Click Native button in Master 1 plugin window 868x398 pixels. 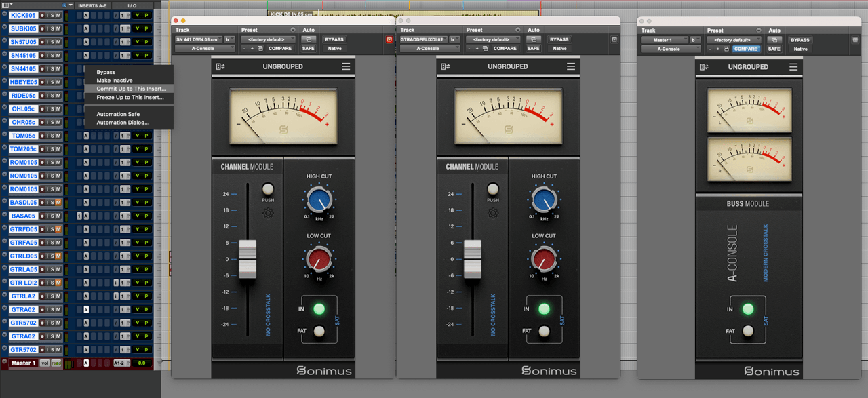click(x=801, y=49)
